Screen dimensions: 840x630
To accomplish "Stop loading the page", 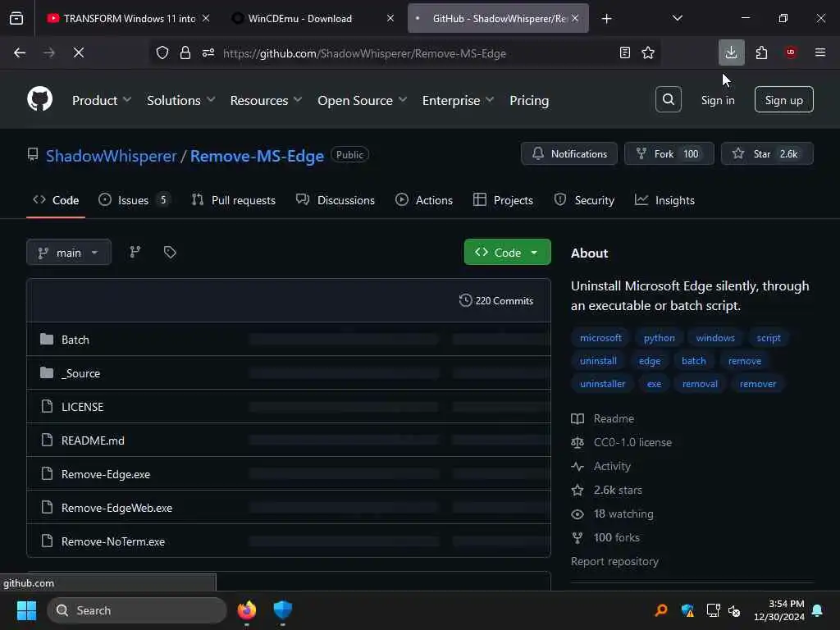I will [x=78, y=52].
